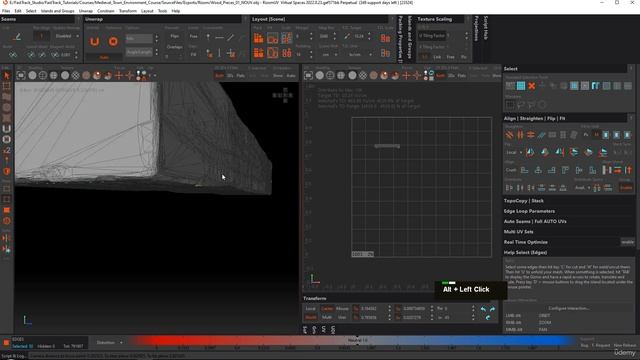The width and height of the screenshot is (640, 360).
Task: Click the diagonal straighten icon in Align panel
Action: pos(509,135)
